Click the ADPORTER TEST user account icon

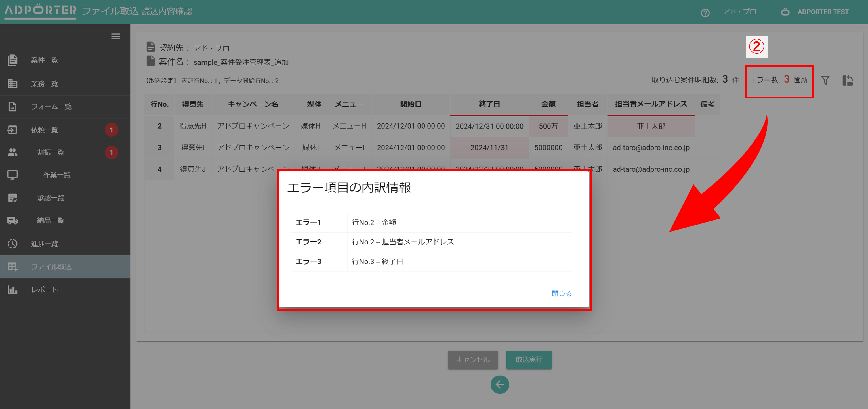point(785,12)
